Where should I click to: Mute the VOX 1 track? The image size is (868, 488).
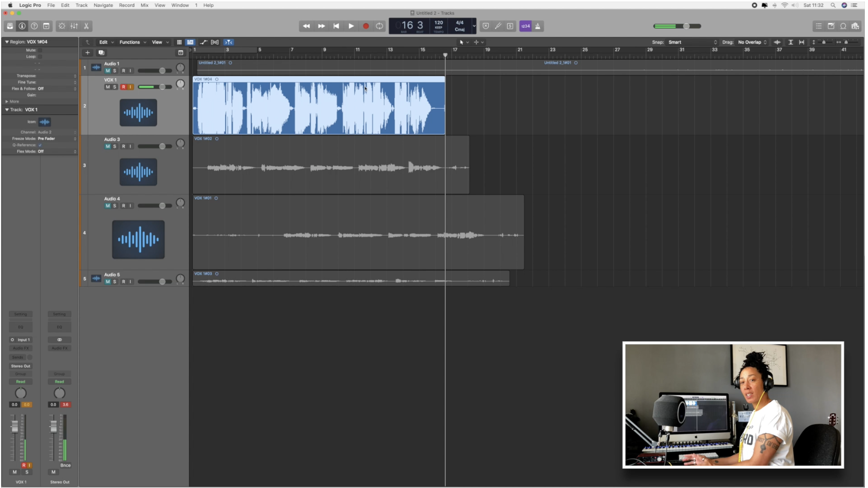click(108, 87)
